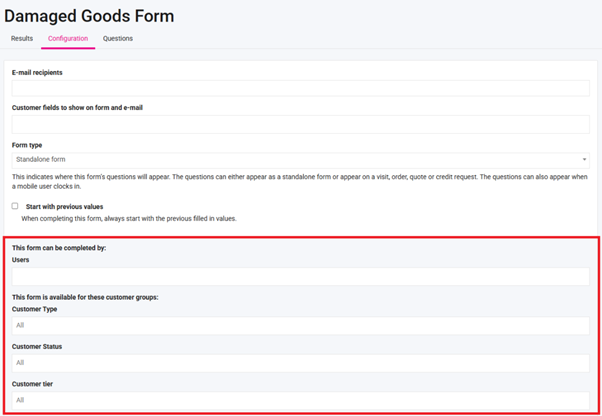Click the Customer Type label text
The image size is (602, 416).
point(35,309)
